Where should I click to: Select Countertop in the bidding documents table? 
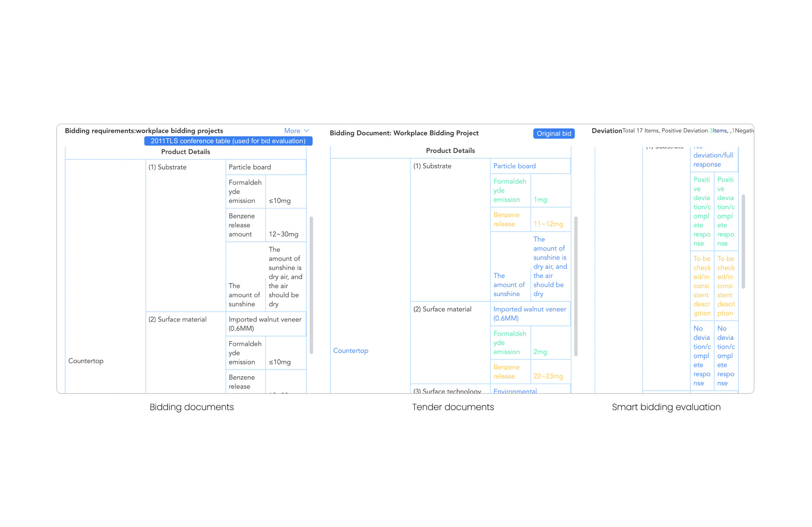pos(86,361)
